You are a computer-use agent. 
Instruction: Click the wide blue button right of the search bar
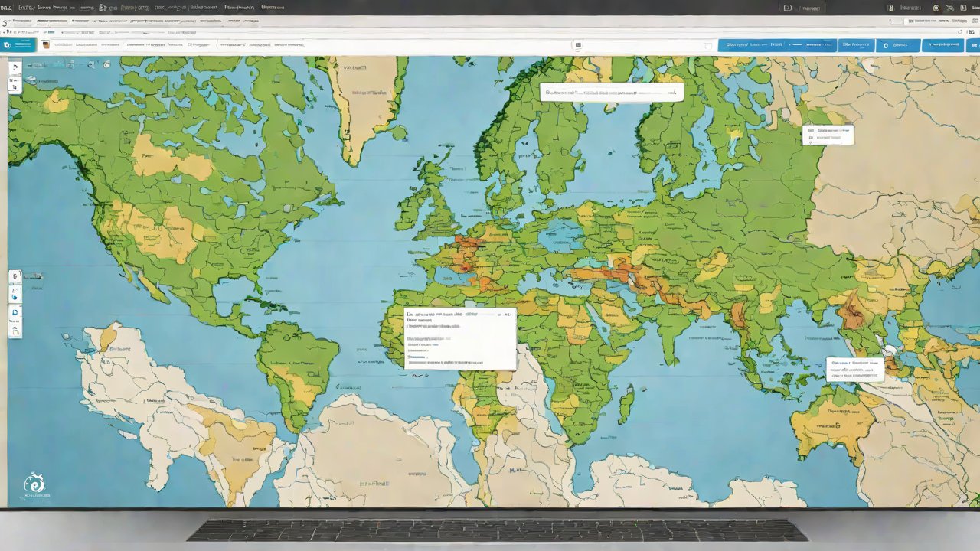(777, 45)
